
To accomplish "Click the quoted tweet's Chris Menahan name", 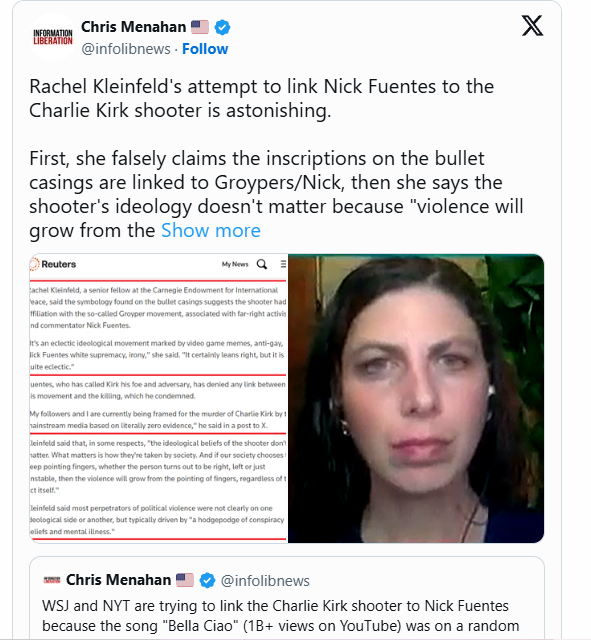I will pyautogui.click(x=118, y=580).
